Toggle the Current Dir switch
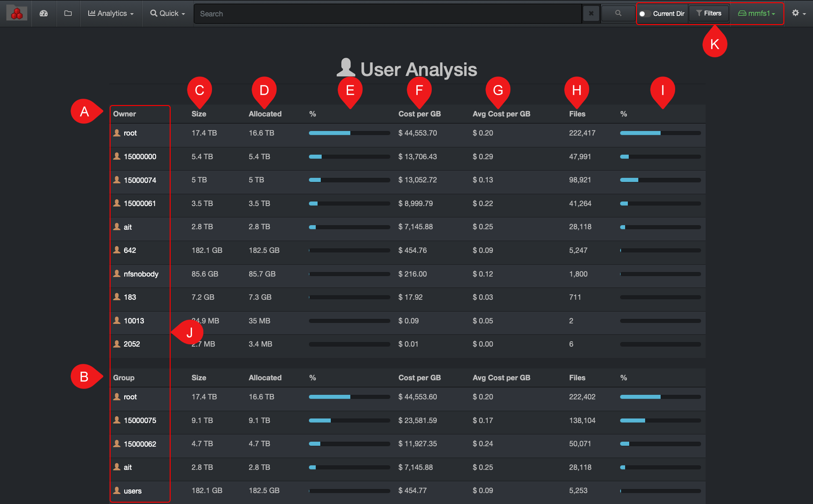The image size is (813, 504). 643,14
